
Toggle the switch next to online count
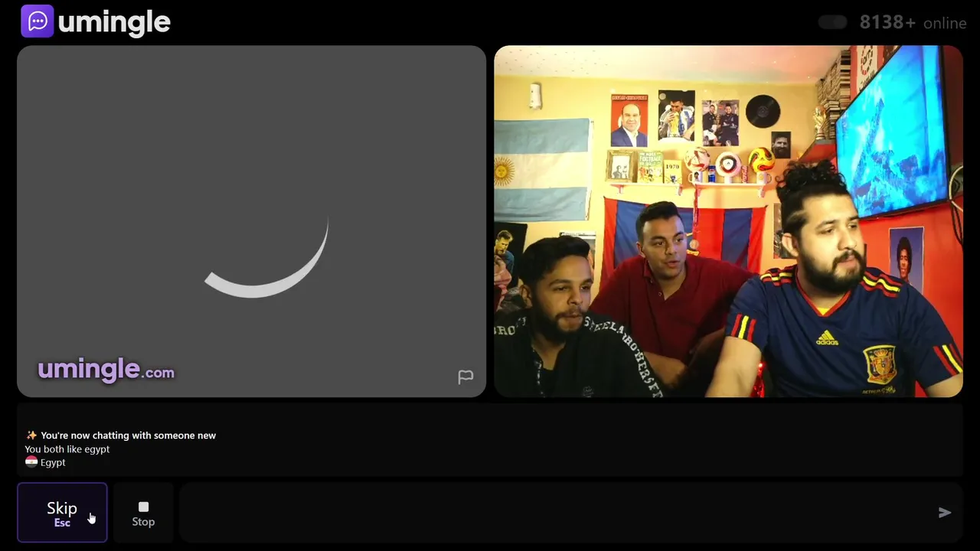832,23
